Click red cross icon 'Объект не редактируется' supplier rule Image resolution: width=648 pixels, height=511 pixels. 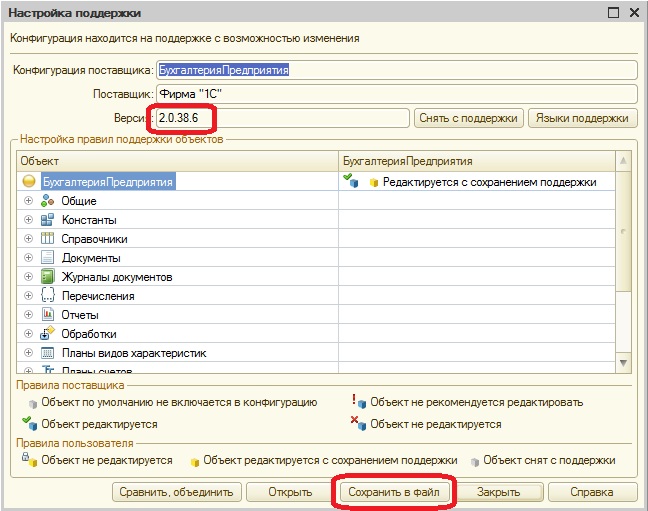(x=358, y=423)
